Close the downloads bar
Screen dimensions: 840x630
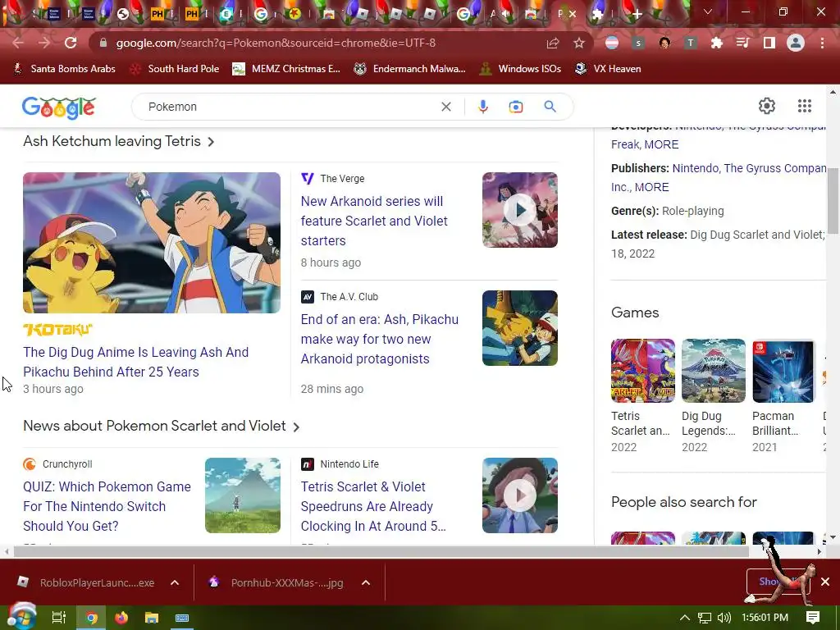[825, 582]
